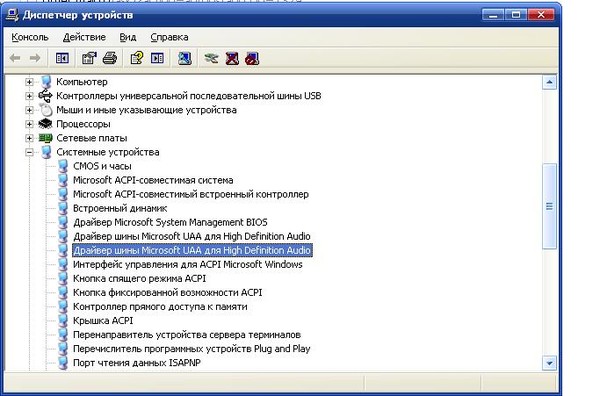Click Процессоры category label
Viewport: 600px width, 396px height.
[83, 124]
